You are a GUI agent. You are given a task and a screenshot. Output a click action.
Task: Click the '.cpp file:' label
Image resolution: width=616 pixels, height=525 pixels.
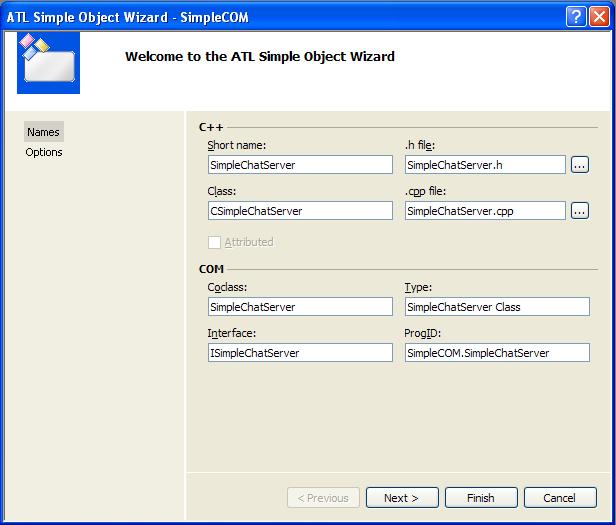tap(425, 191)
